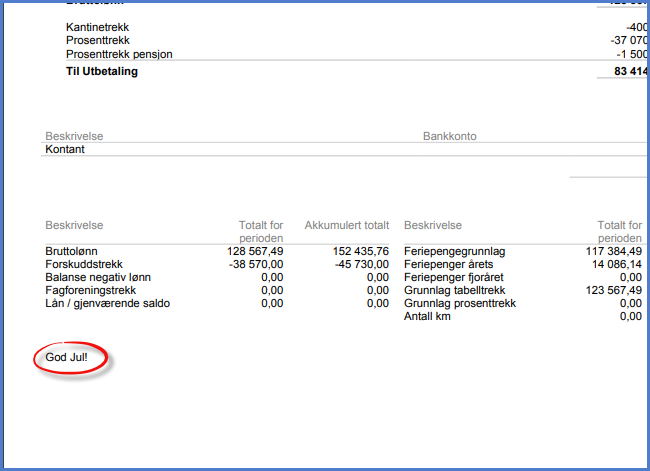Click the 123 567,49 value

pyautogui.click(x=614, y=290)
